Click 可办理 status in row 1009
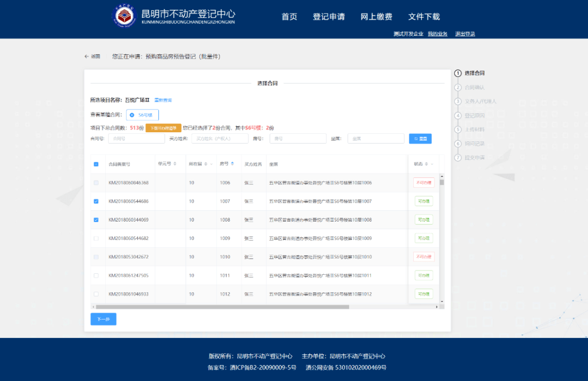Screen dimensions: 588x381 pyautogui.click(x=424, y=238)
